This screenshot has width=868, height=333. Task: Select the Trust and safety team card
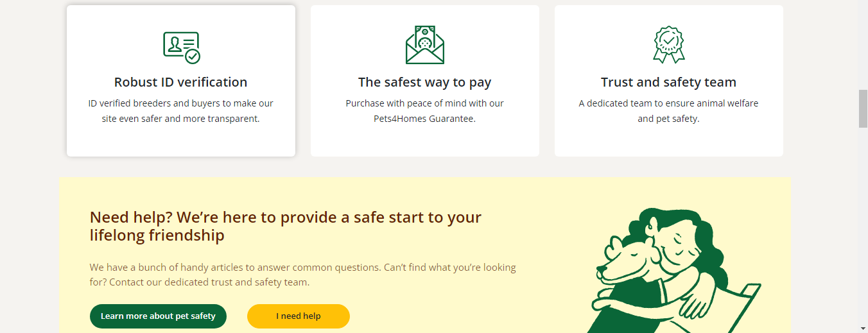click(669, 81)
